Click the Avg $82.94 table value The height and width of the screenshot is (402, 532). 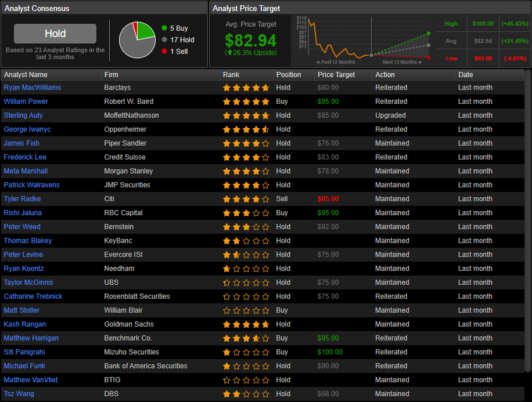pos(483,41)
